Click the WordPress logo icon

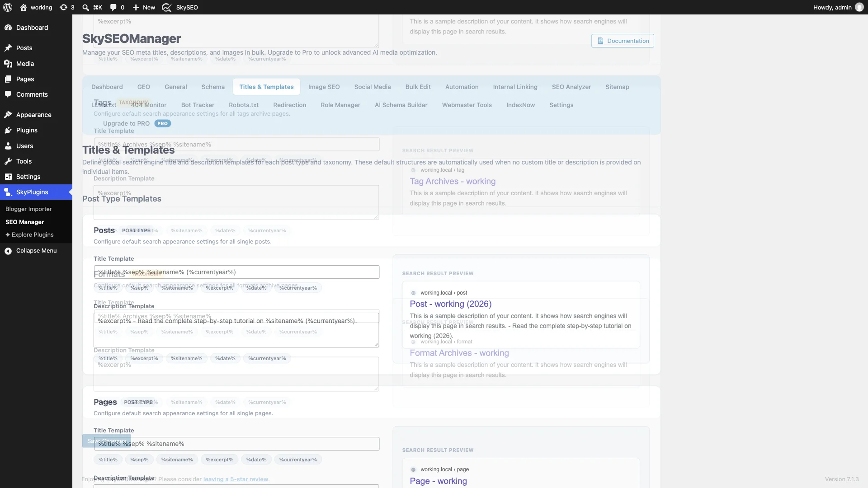pyautogui.click(x=8, y=7)
